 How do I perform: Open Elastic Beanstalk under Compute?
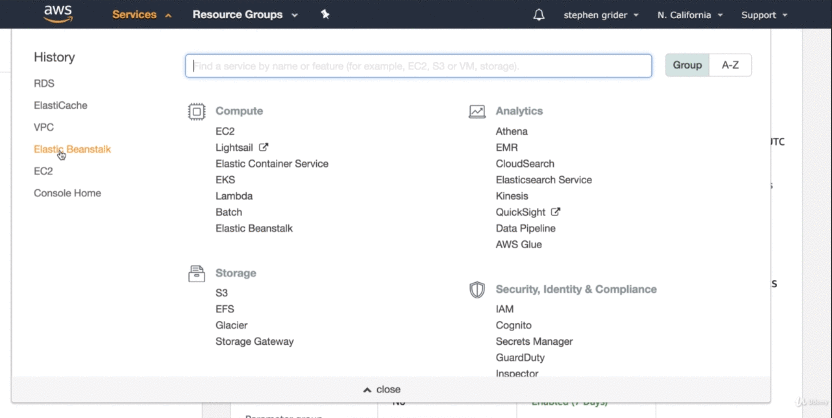click(254, 228)
